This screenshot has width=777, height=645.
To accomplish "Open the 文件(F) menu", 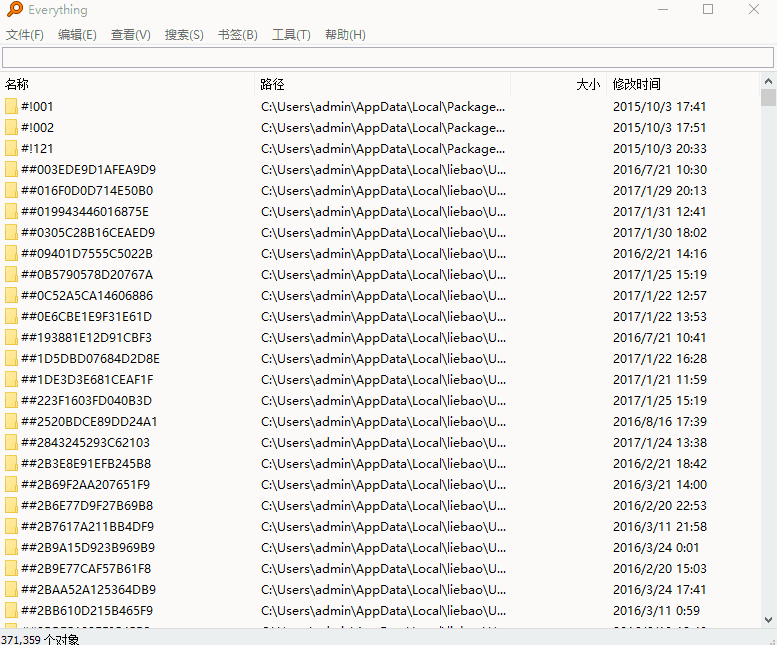I will (25, 35).
